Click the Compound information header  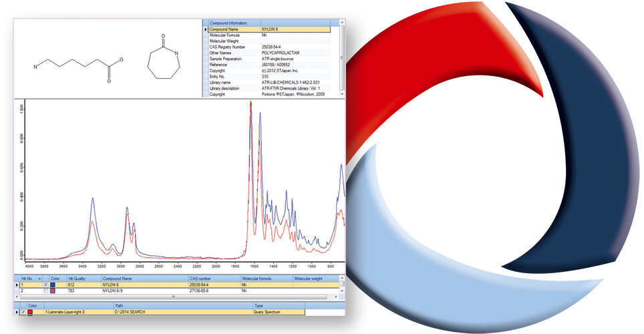tap(234, 23)
